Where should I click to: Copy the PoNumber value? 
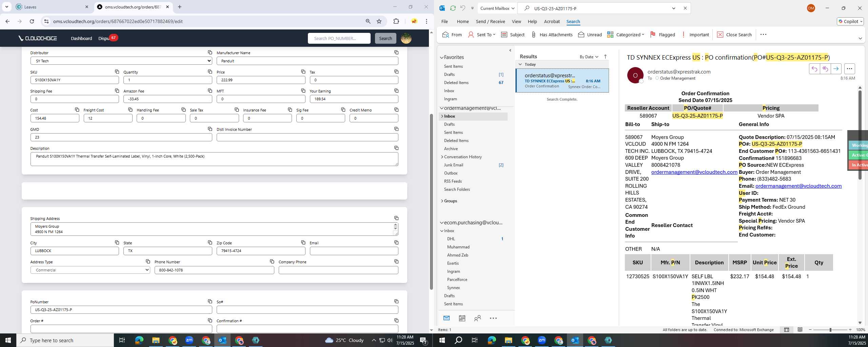[210, 302]
